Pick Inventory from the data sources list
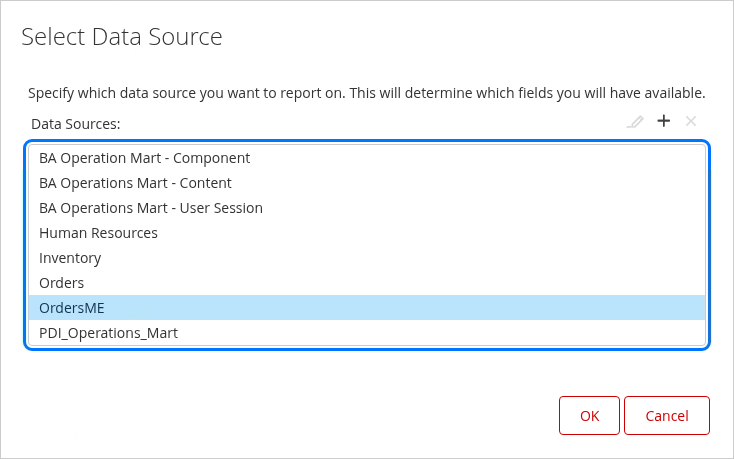This screenshot has width=734, height=459. pos(70,258)
